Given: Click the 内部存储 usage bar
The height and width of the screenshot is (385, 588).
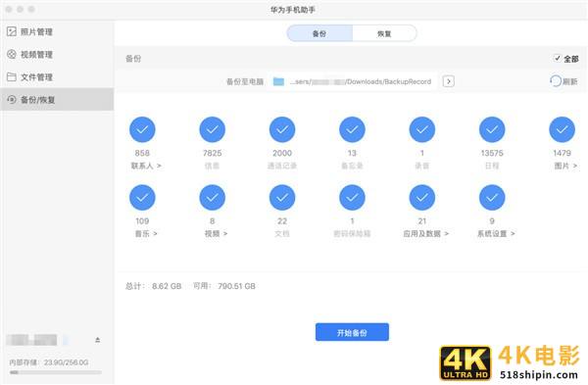Looking at the screenshot, I should tap(56, 372).
